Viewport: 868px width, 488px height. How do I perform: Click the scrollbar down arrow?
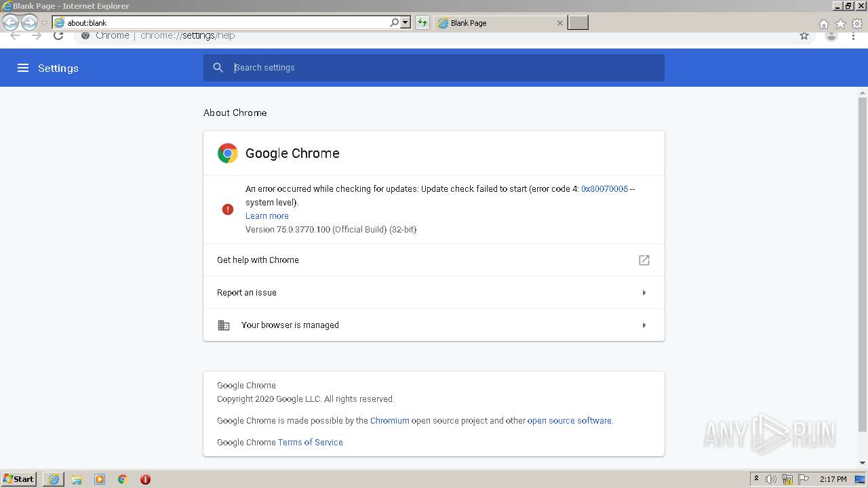[863, 463]
